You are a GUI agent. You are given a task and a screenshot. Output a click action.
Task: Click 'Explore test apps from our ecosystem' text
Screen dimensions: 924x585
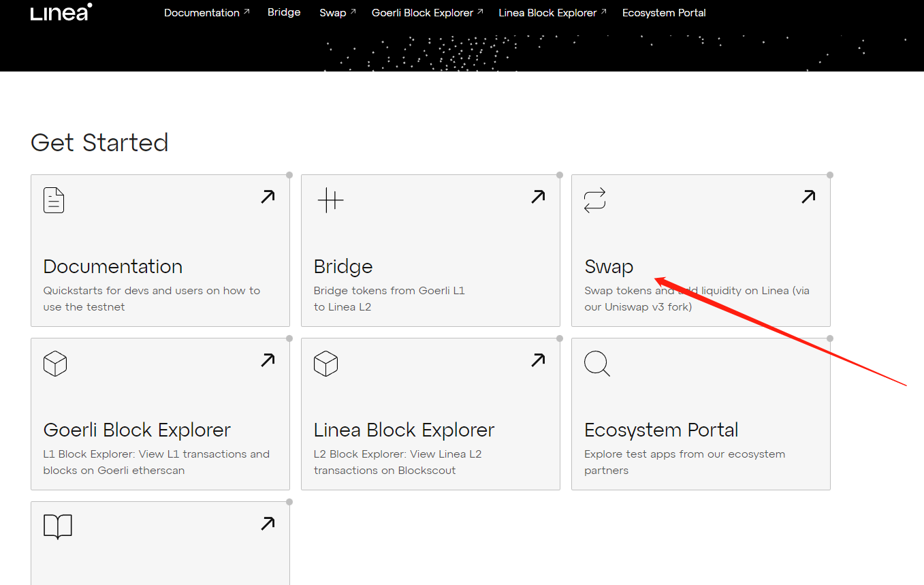click(684, 454)
